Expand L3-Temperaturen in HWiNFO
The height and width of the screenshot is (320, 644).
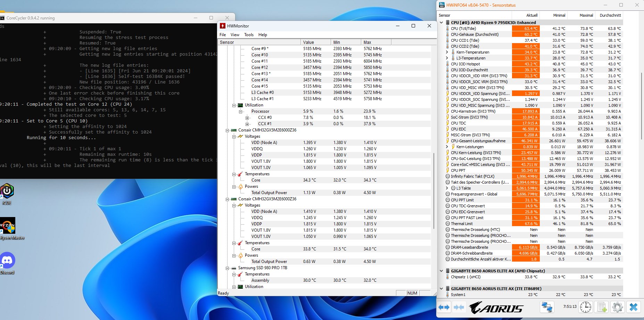point(447,58)
